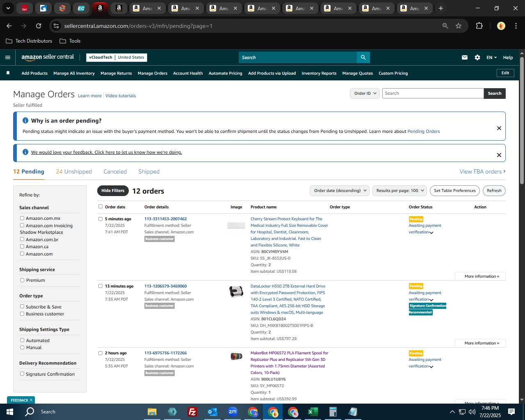Image resolution: width=525 pixels, height=420 pixels.
Task: Select all orders header checkbox
Action: point(100,207)
